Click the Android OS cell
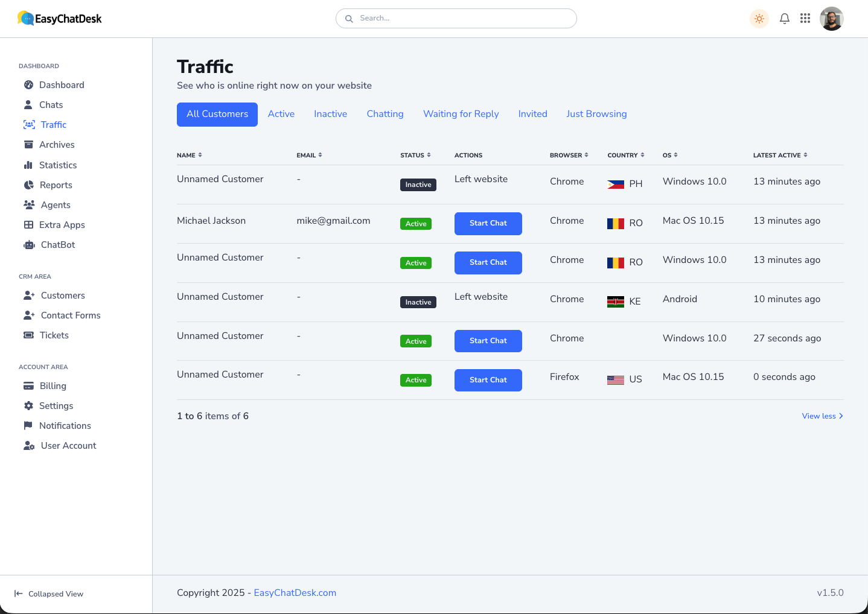 point(680,299)
